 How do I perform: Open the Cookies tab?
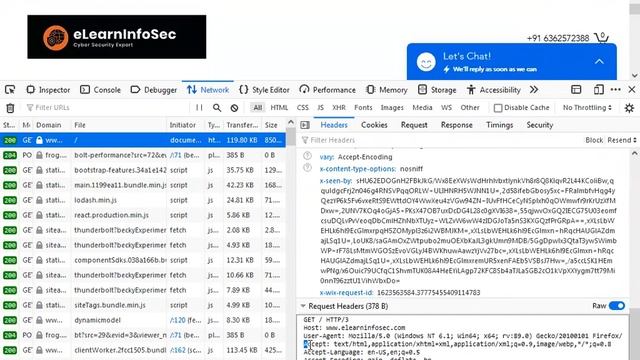(374, 125)
